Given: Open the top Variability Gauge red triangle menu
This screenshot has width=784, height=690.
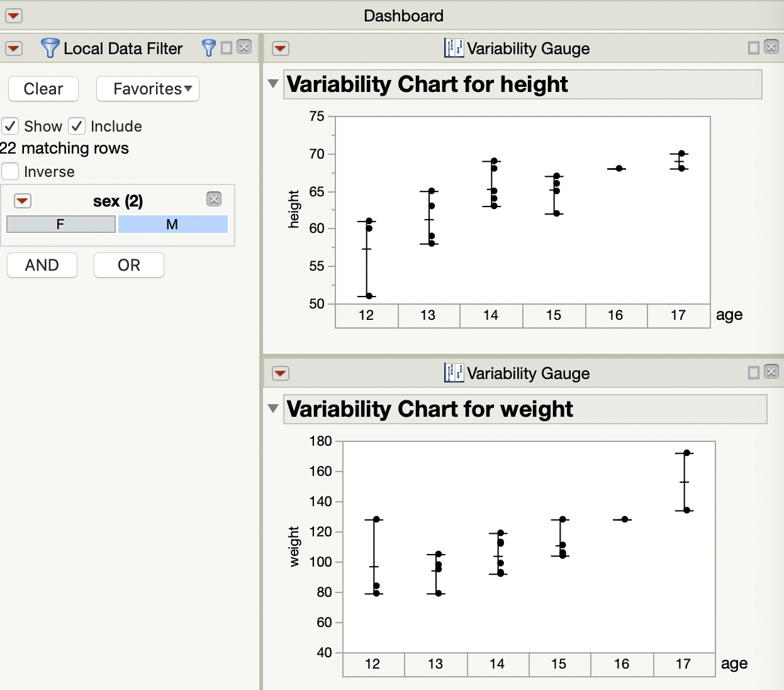Looking at the screenshot, I should click(x=281, y=48).
